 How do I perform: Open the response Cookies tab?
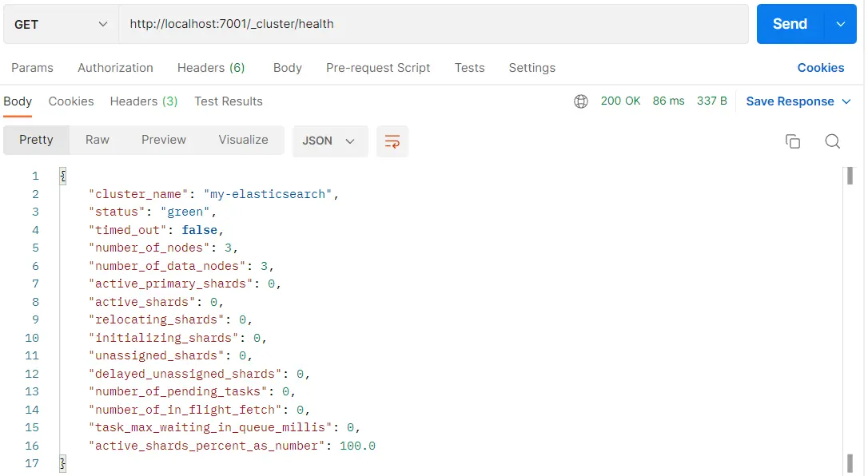(x=71, y=101)
